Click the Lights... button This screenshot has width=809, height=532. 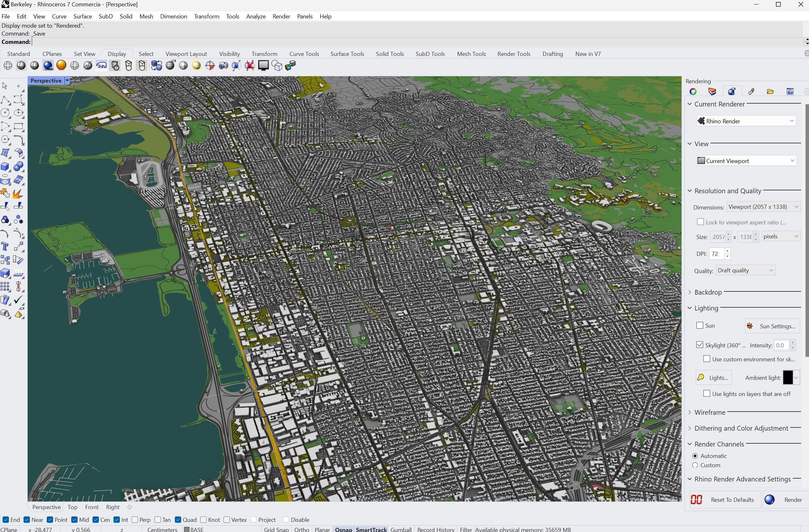point(714,378)
